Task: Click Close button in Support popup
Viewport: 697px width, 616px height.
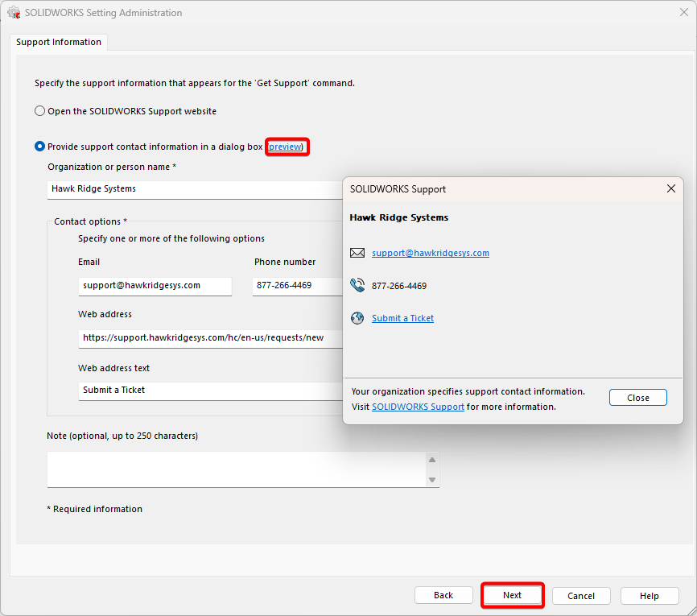Action: (638, 398)
